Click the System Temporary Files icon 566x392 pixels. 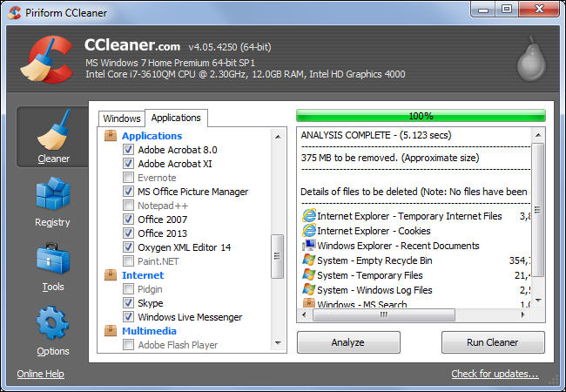[x=309, y=275]
